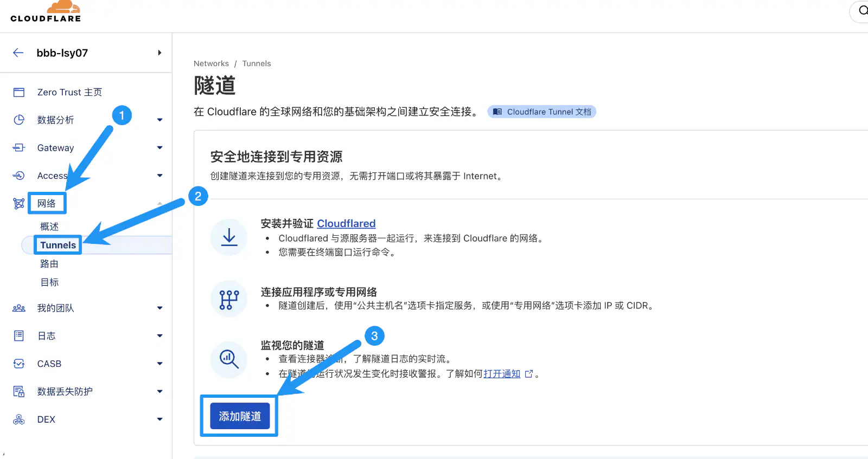Open the search icon at top right
Screen dimensions: 868x459
tap(863, 11)
